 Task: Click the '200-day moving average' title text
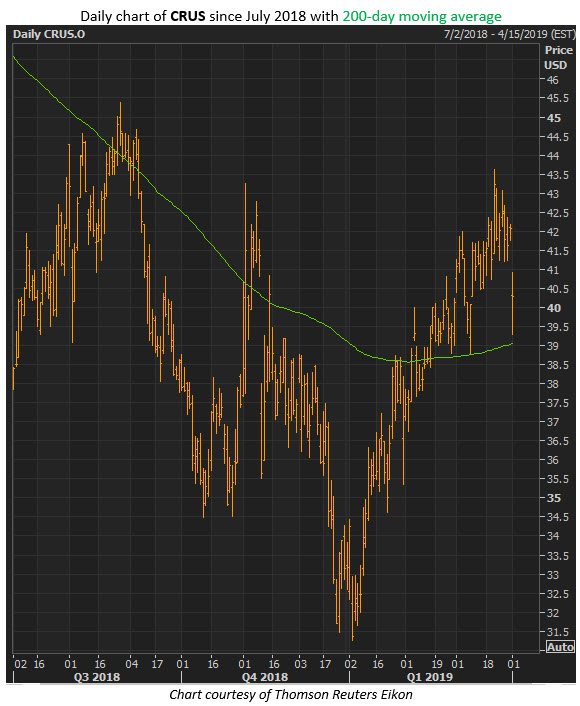(422, 16)
